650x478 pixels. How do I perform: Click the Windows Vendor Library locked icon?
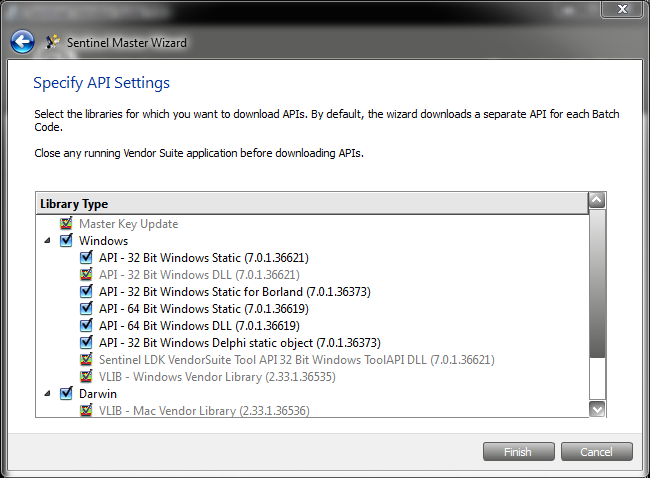(87, 376)
